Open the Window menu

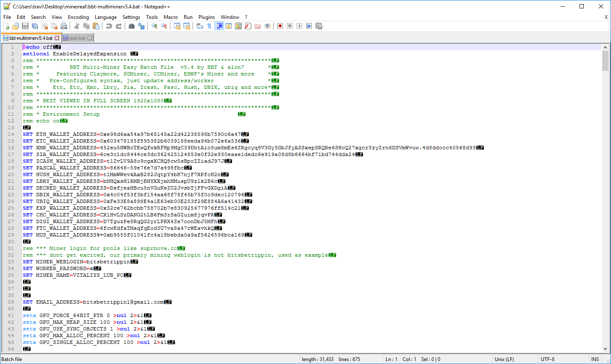230,17
